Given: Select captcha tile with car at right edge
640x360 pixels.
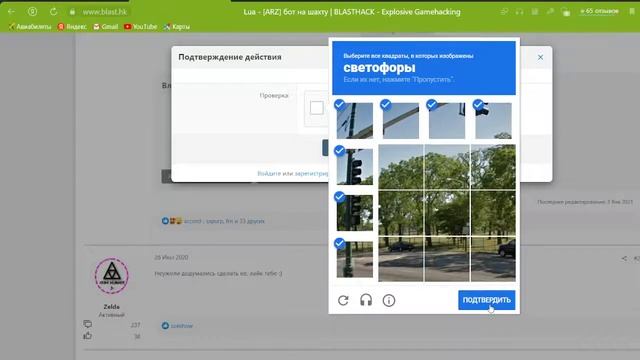Looking at the screenshot, I should 493,259.
